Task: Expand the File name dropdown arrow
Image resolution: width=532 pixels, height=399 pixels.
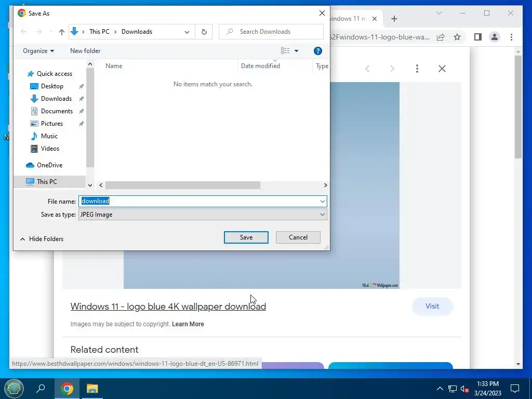Action: click(322, 201)
